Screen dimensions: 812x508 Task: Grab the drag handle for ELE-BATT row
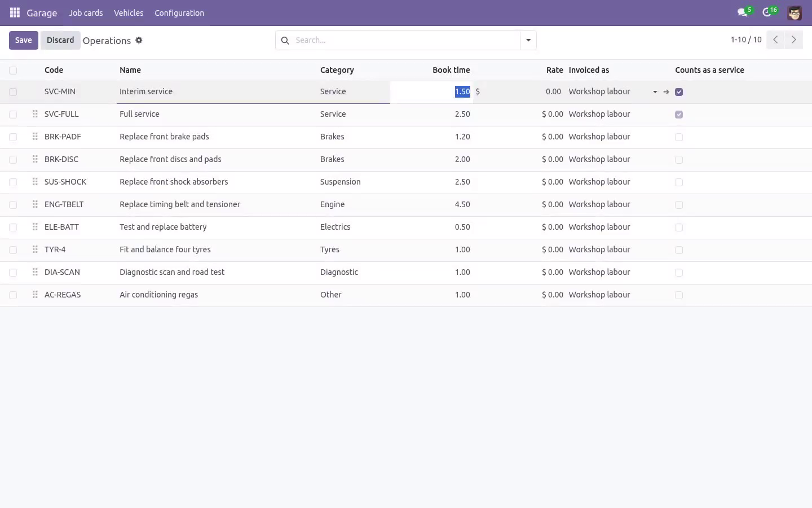[35, 227]
